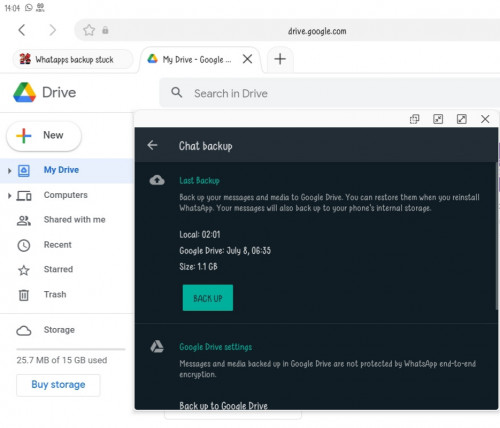
Task: Click the multi-window icon in popup header
Action: (414, 119)
